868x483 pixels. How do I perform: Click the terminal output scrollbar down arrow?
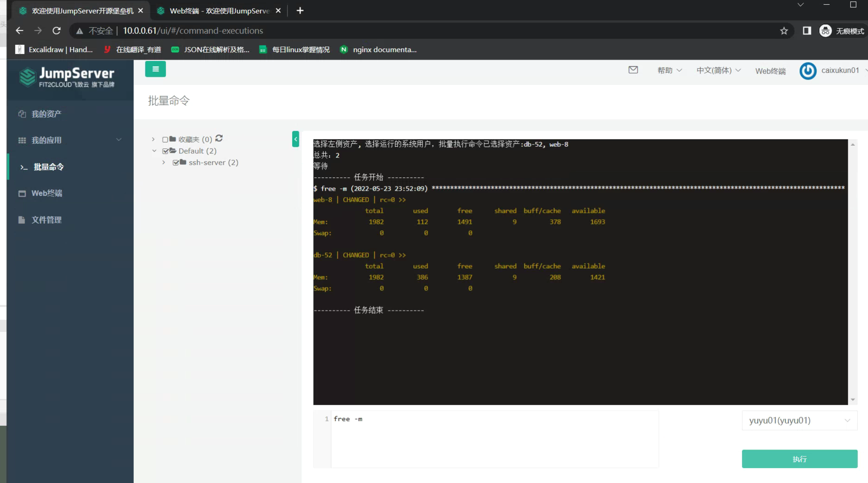pos(853,400)
